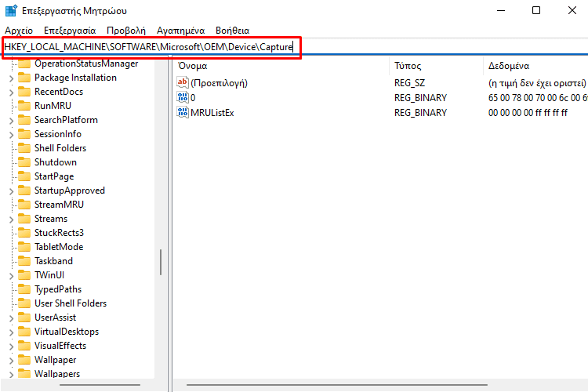588x392 pixels.
Task: Expand the UserAssist key
Action: tap(11, 318)
